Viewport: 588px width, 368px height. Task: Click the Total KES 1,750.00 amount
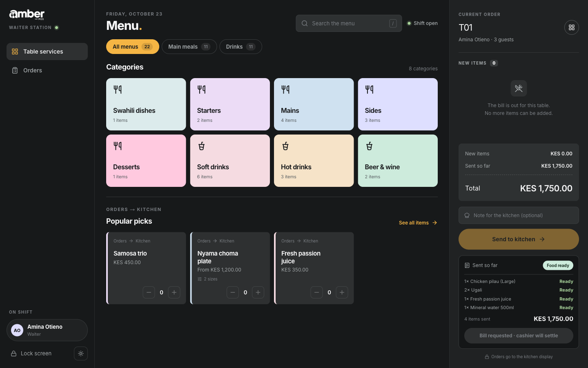coord(546,188)
